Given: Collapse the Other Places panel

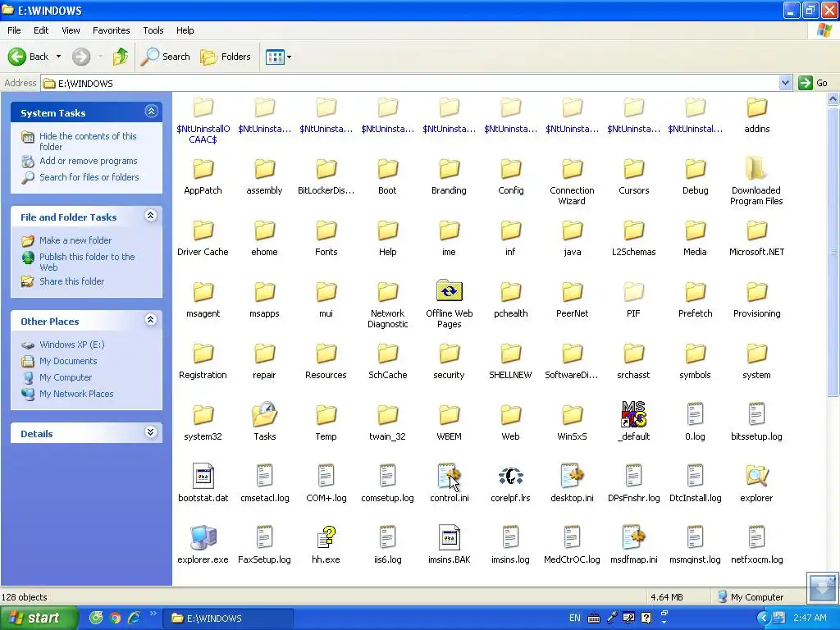Looking at the screenshot, I should [151, 320].
